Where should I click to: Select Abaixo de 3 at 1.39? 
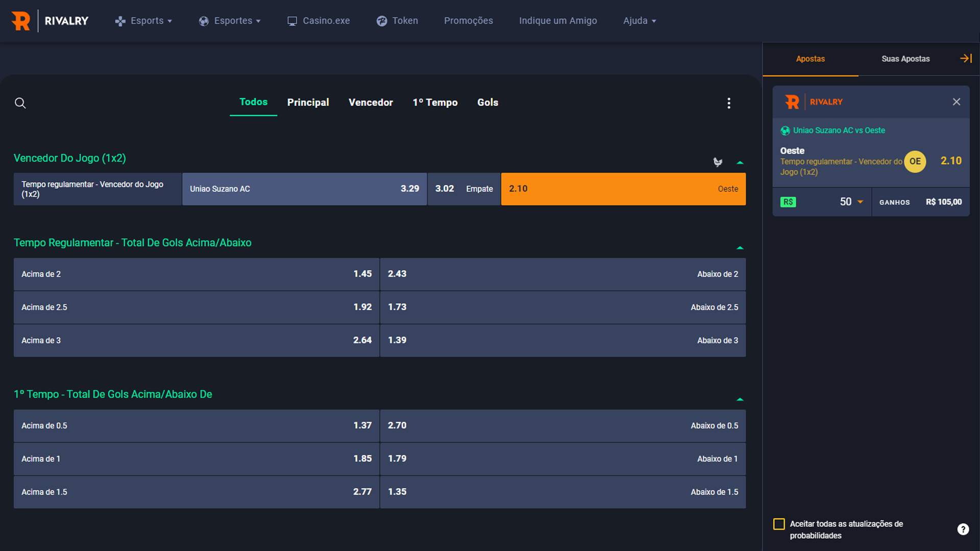pos(563,340)
